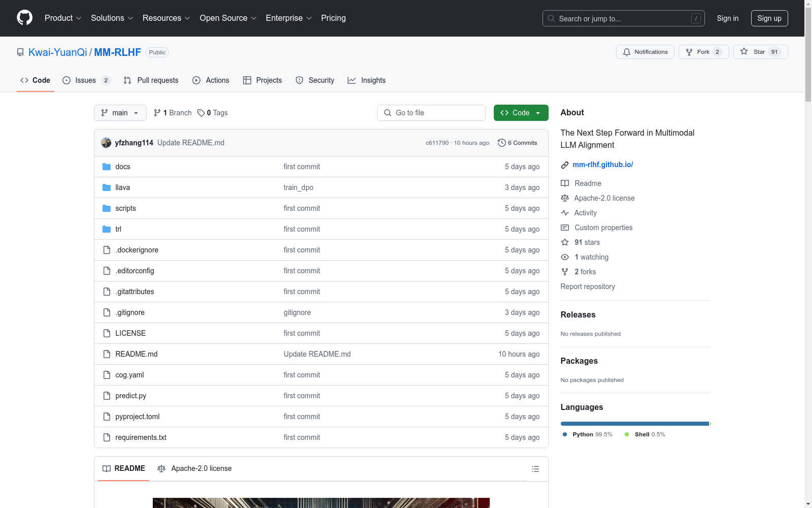The width and height of the screenshot is (812, 508).
Task: Open the Insights tab
Action: pyautogui.click(x=367, y=80)
